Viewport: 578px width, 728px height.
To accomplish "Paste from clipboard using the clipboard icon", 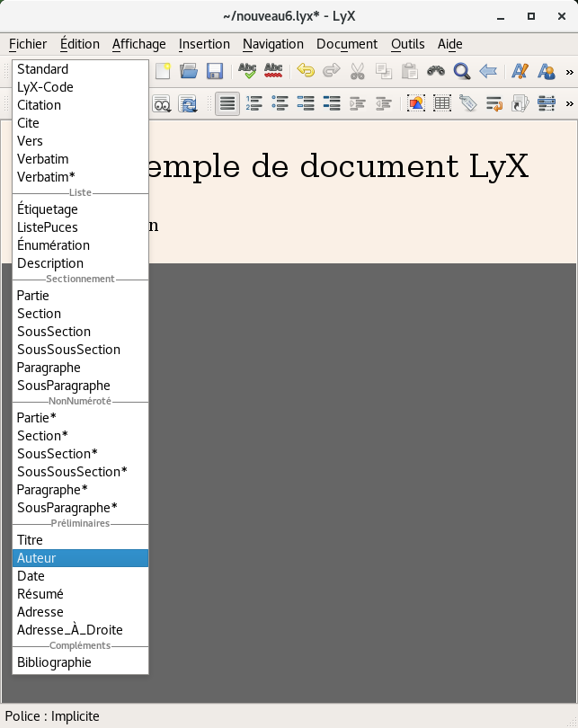I will coord(410,71).
